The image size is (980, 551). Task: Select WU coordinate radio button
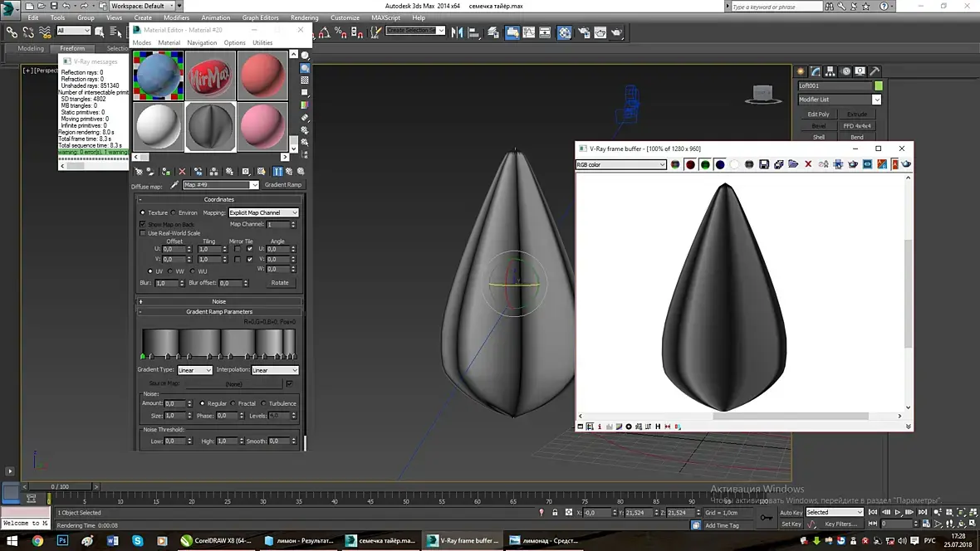(193, 271)
